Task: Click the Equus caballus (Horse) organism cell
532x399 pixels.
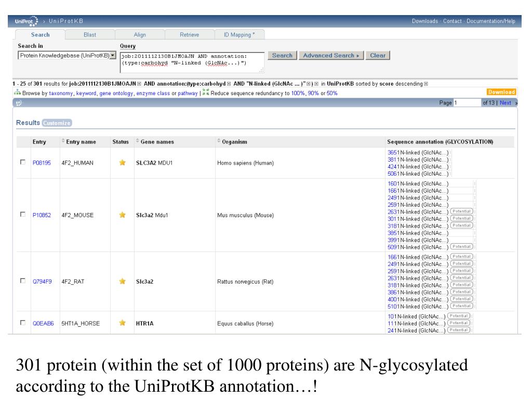Action: 245,323
